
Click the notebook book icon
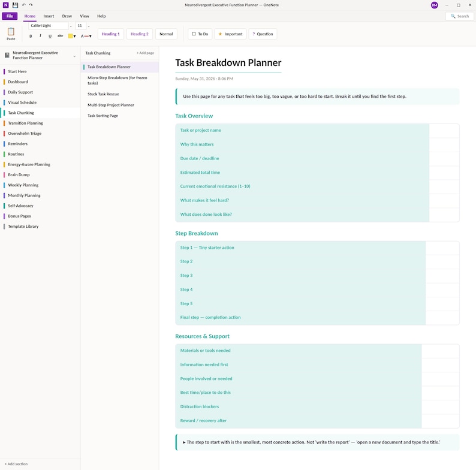tap(7, 55)
